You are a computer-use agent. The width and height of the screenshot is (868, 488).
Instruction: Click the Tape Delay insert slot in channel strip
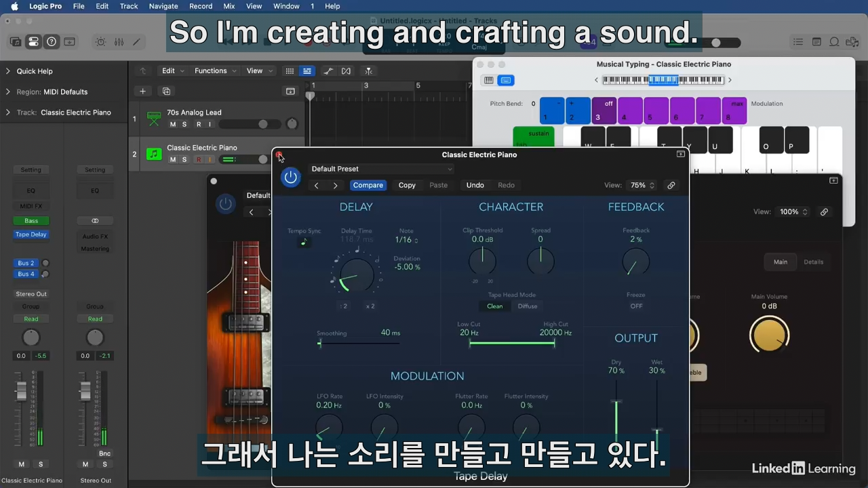(31, 235)
